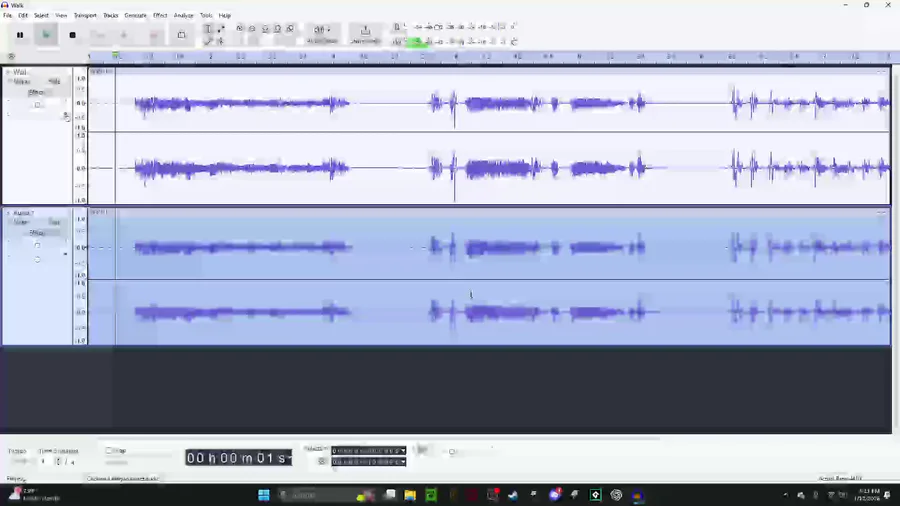Open the Help menu
The height and width of the screenshot is (506, 900).
225,15
